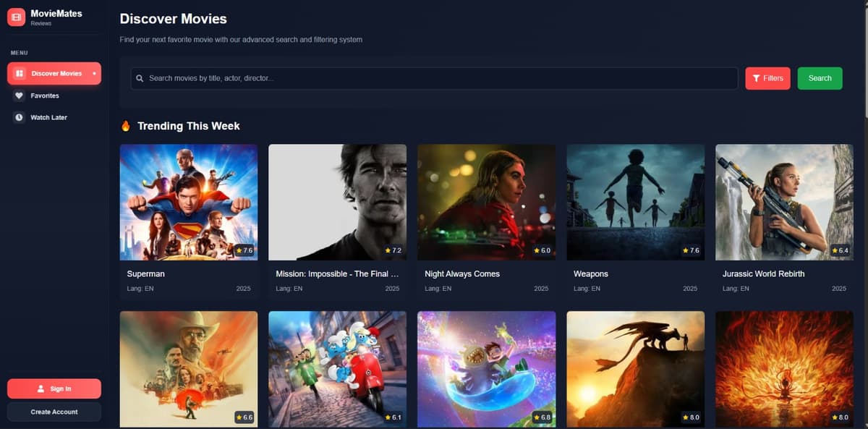Open the Favorites menu item
The image size is (868, 429).
click(x=45, y=95)
